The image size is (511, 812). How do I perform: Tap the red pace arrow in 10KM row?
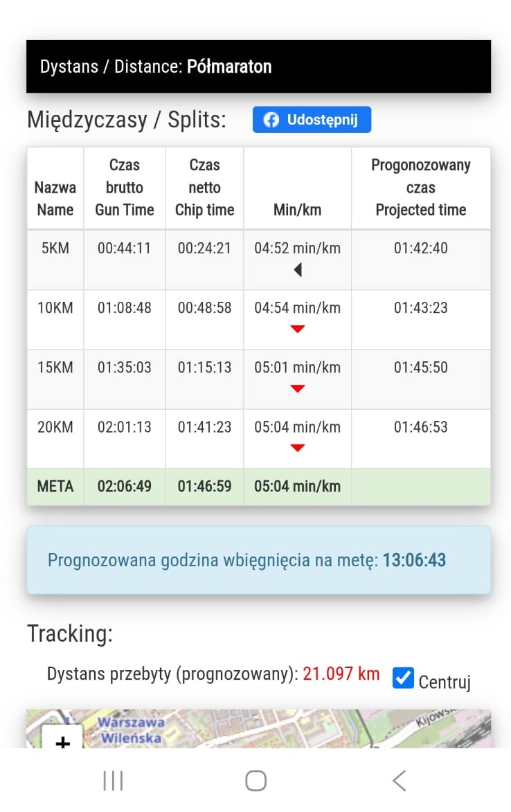click(x=298, y=330)
